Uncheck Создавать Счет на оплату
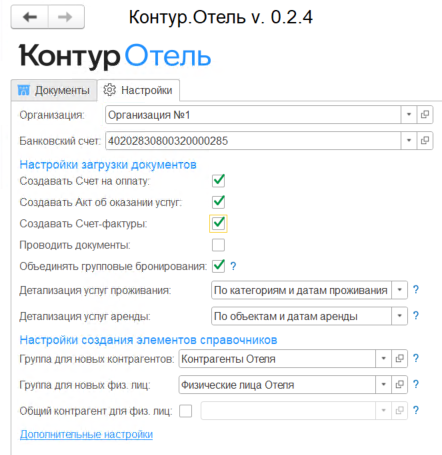Image resolution: width=442 pixels, height=455 pixels. pos(218,181)
